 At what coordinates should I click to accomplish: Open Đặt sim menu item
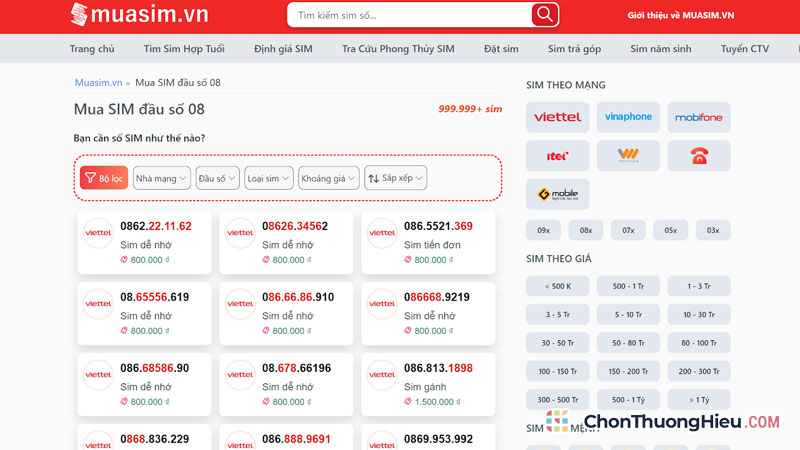501,49
